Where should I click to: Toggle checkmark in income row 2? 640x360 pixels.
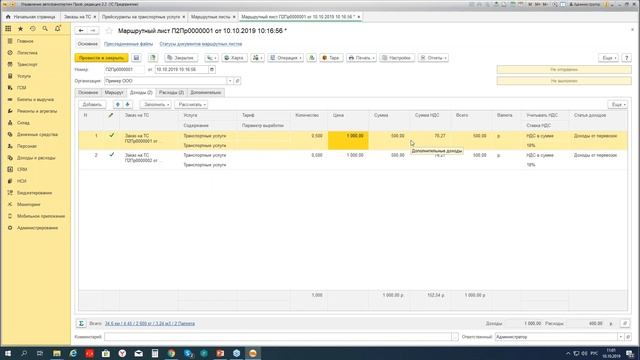tap(111, 155)
